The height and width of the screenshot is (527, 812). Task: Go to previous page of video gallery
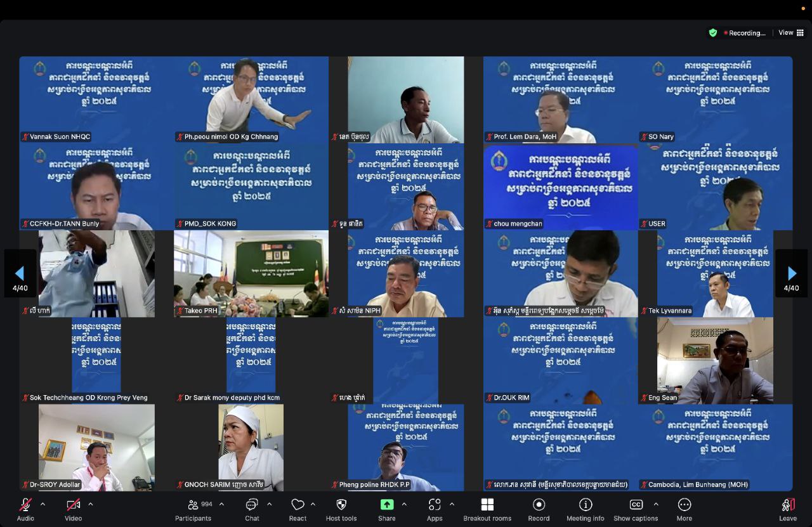pos(20,273)
